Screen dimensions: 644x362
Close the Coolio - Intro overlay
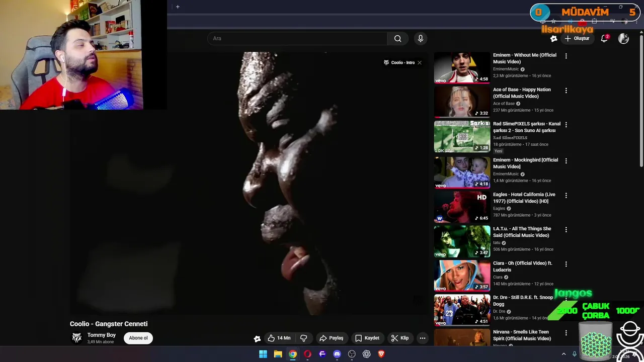point(419,62)
